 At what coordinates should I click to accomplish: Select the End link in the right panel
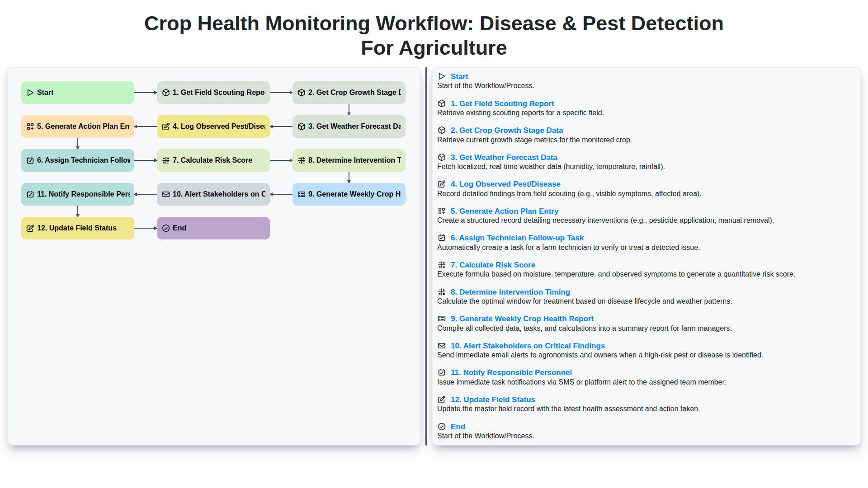[x=458, y=426]
